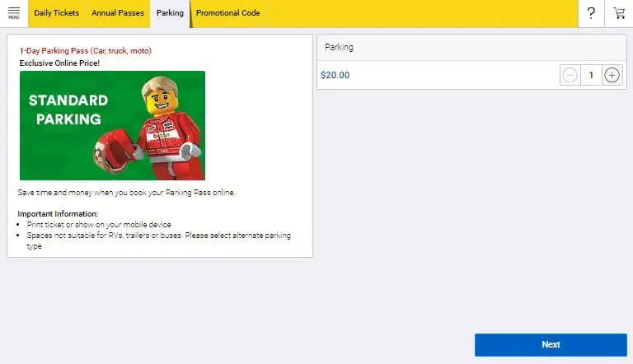Image resolution: width=633 pixels, height=364 pixels.
Task: Open the Promotional Code tab
Action: pyautogui.click(x=227, y=13)
